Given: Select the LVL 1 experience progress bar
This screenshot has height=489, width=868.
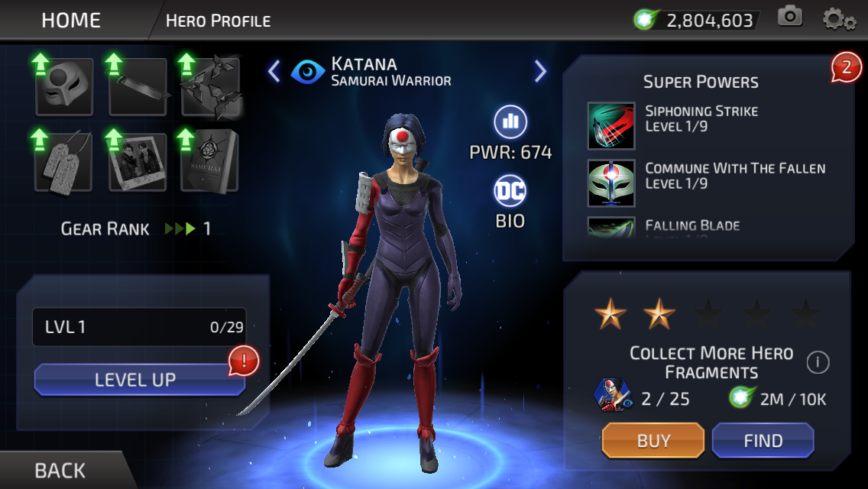Looking at the screenshot, I should coord(139,327).
